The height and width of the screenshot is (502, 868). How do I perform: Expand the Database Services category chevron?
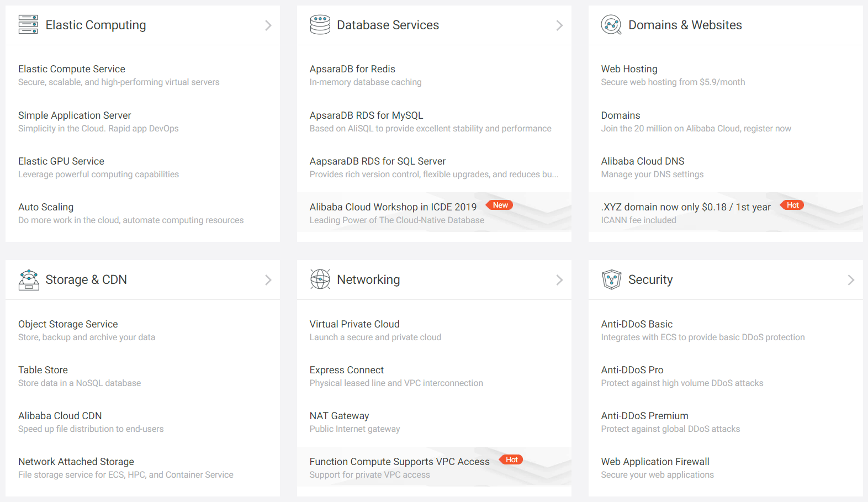[559, 25]
